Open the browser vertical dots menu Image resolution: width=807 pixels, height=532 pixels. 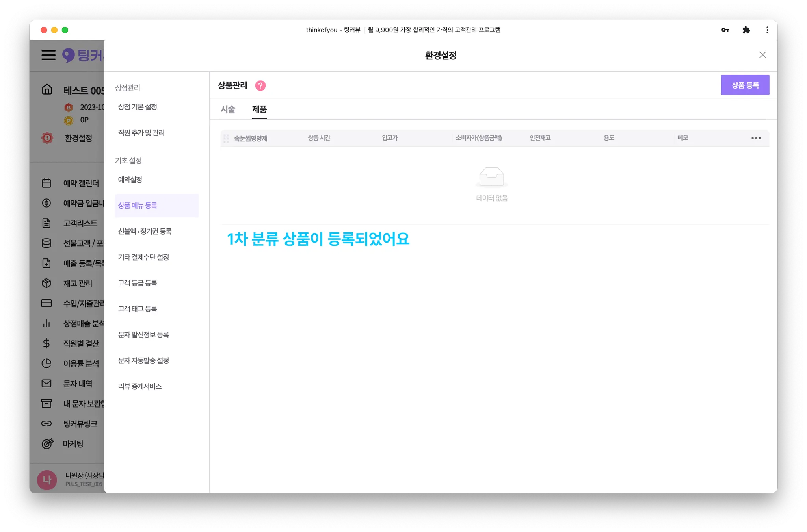[x=767, y=30]
